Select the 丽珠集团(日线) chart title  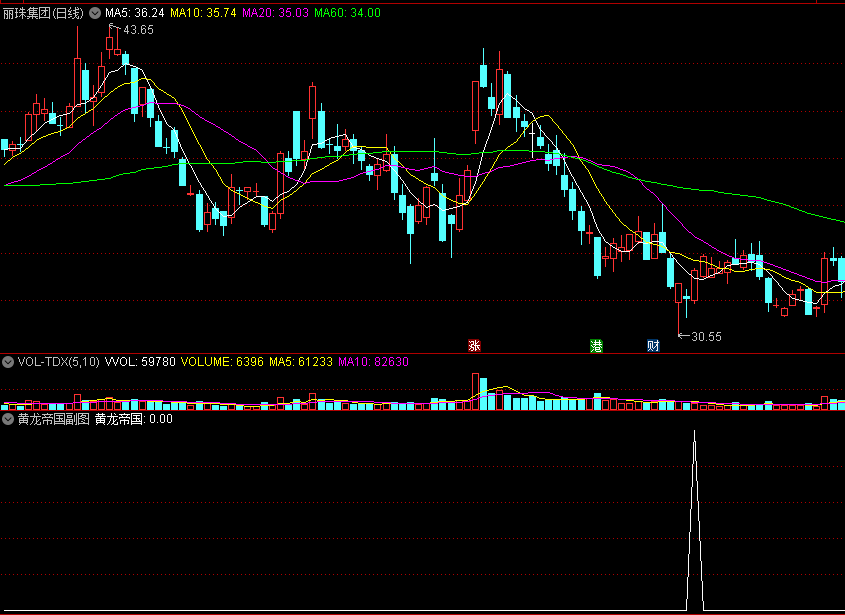43,13
